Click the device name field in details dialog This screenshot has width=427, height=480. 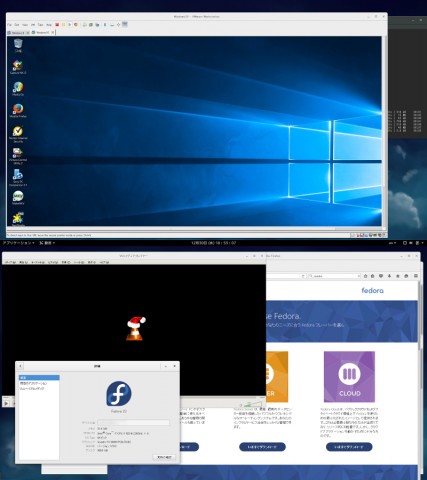tap(133, 422)
